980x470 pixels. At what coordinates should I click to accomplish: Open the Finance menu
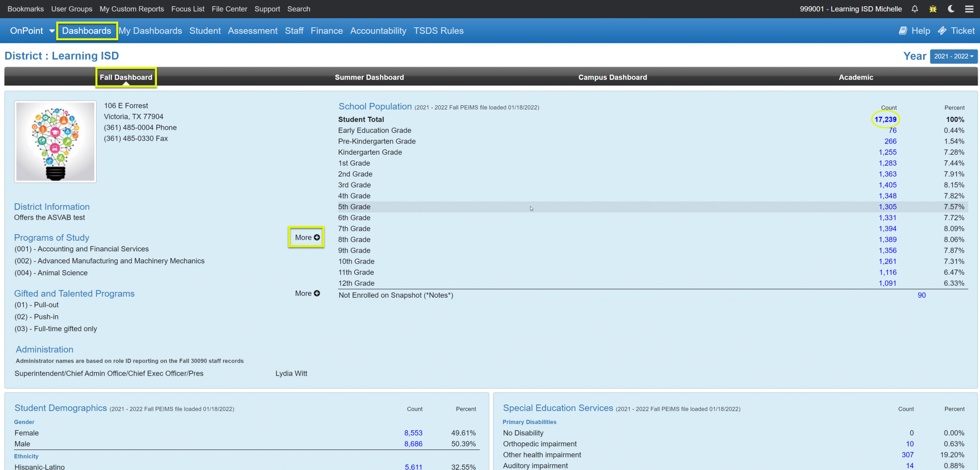click(327, 31)
